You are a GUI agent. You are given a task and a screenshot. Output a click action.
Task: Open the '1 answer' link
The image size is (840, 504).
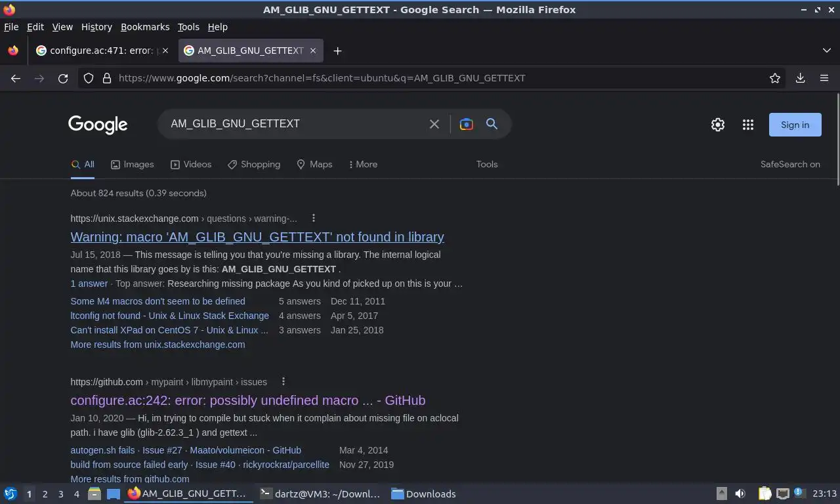pyautogui.click(x=89, y=283)
